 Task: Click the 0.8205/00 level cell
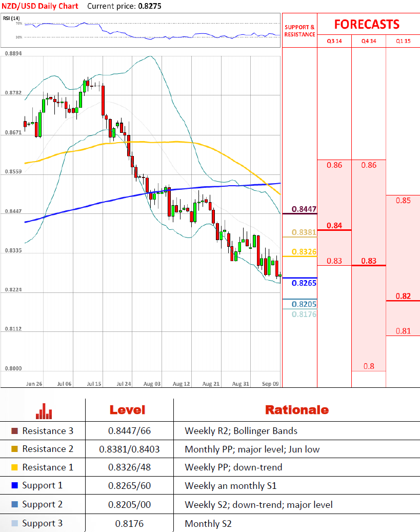[129, 504]
